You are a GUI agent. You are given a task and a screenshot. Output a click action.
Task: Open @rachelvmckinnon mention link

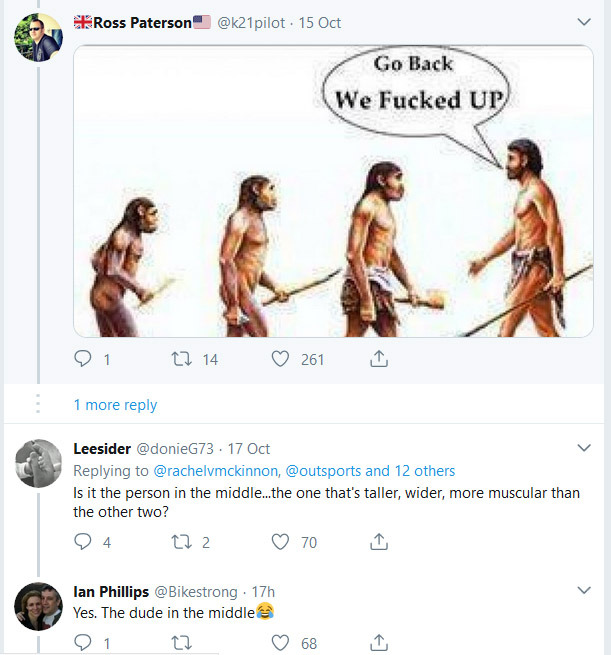tap(216, 470)
